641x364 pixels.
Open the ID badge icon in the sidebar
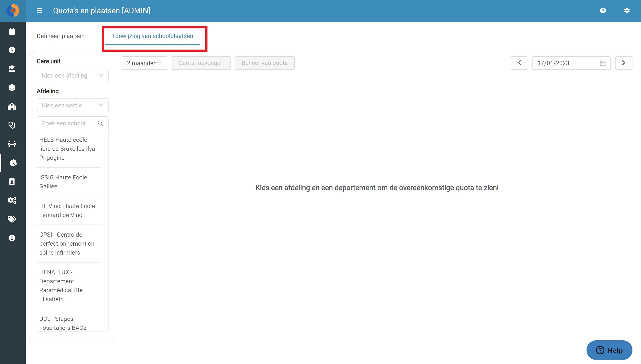coord(12,182)
